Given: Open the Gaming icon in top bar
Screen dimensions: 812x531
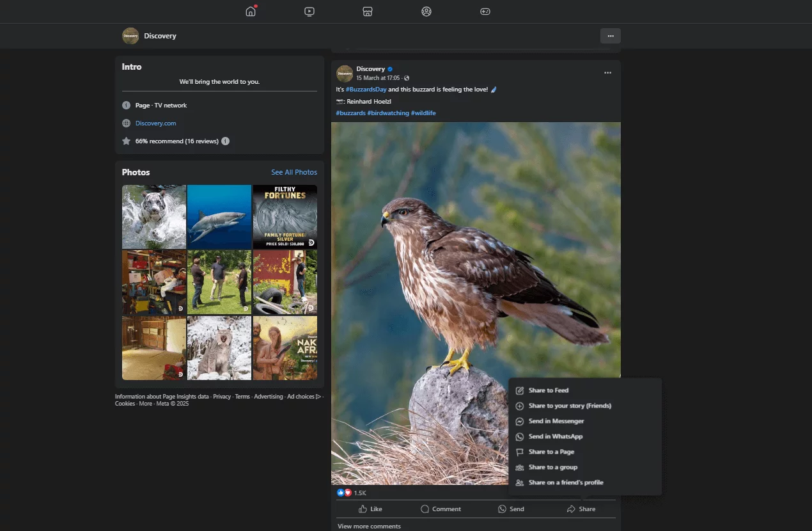Looking at the screenshot, I should 485,12.
